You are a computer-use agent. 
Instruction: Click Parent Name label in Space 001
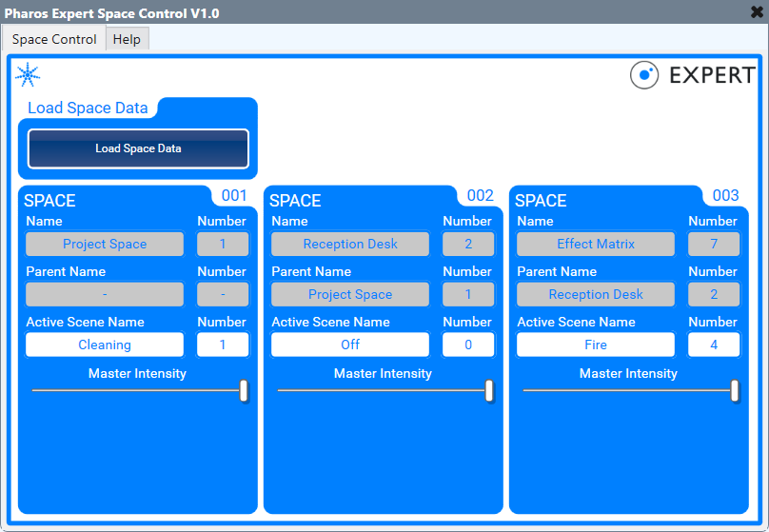point(66,271)
